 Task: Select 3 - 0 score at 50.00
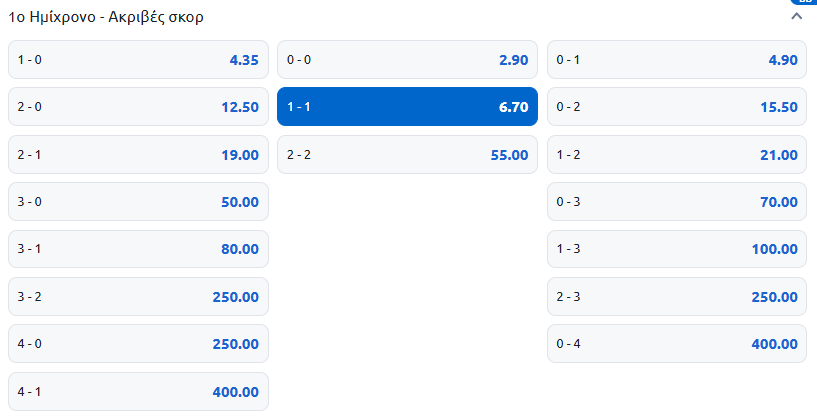click(138, 202)
